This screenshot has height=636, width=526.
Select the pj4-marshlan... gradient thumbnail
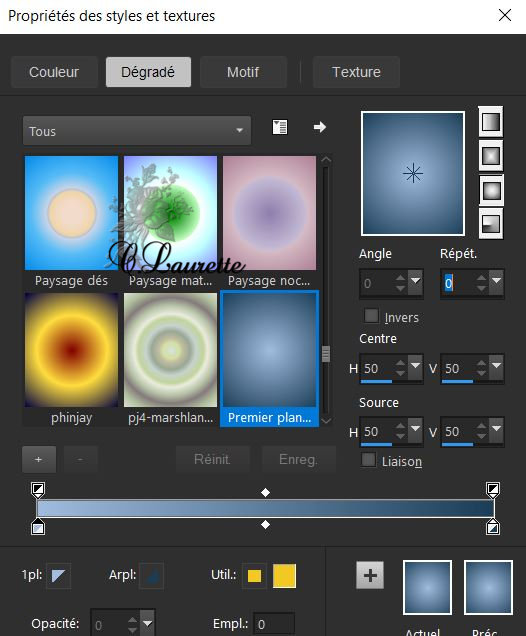point(170,350)
